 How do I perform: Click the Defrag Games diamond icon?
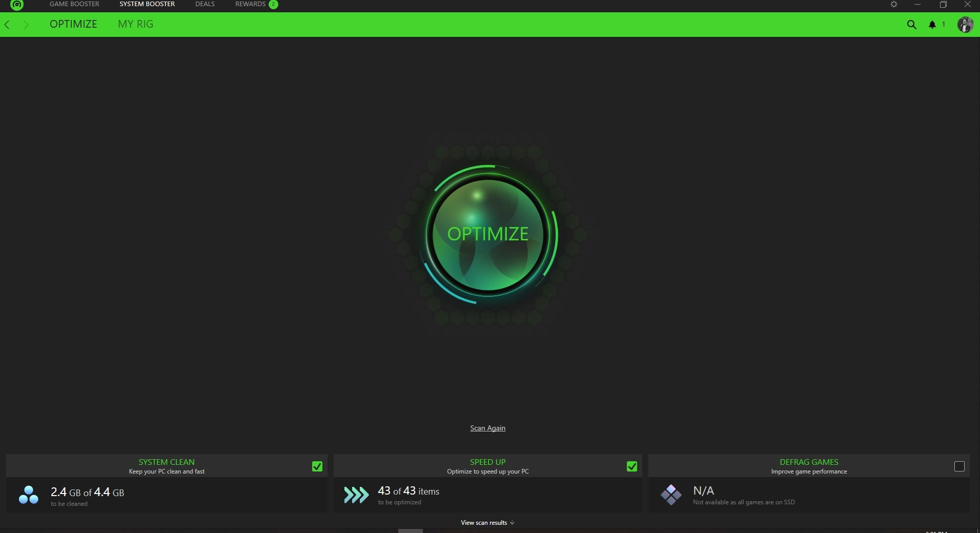[671, 495]
